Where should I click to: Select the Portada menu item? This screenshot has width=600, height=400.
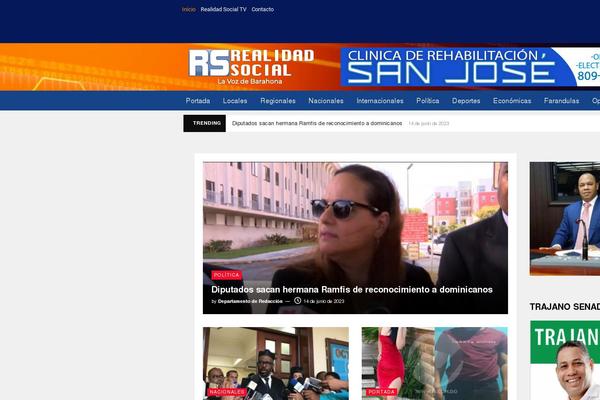[198, 101]
